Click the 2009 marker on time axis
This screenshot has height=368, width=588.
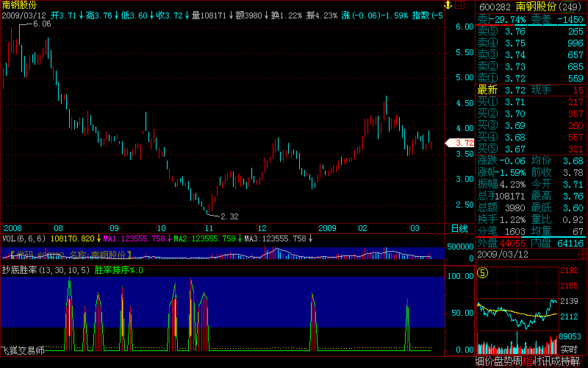327,228
